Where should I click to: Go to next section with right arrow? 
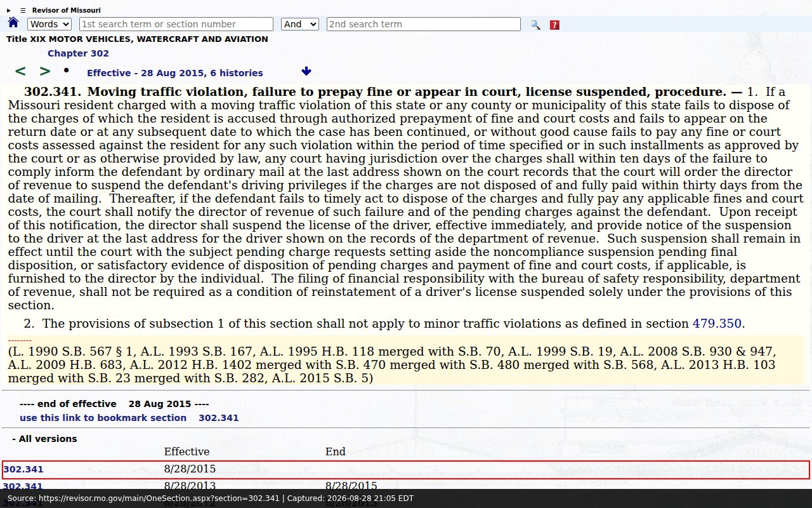pos(45,71)
